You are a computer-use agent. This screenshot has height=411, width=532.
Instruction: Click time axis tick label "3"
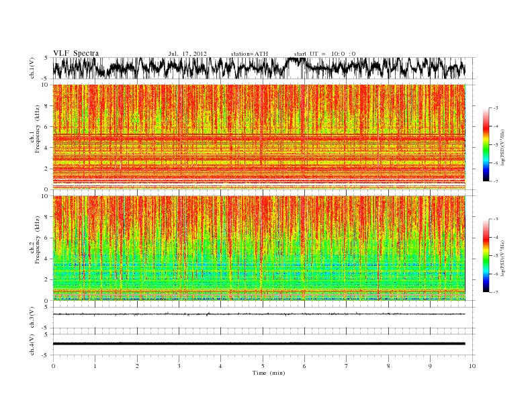click(x=179, y=366)
